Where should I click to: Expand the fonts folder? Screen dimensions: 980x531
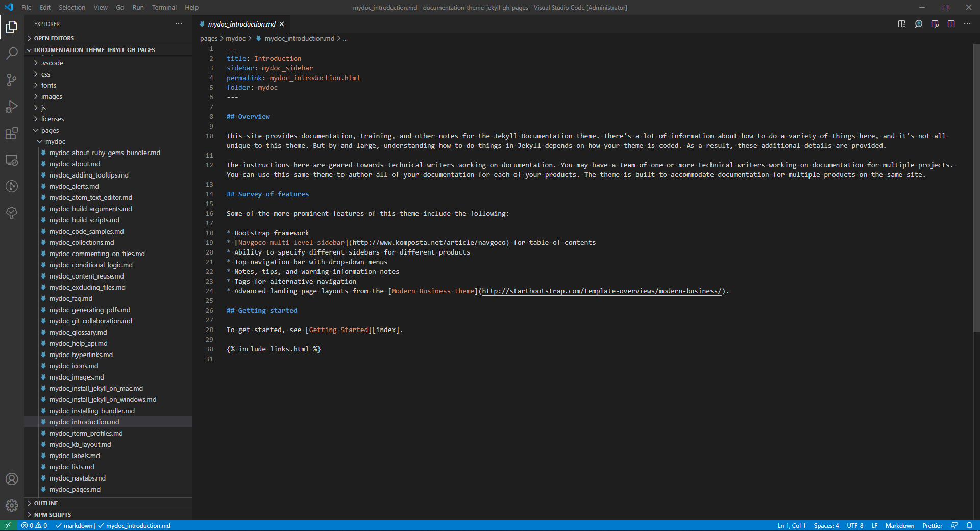pyautogui.click(x=108, y=85)
